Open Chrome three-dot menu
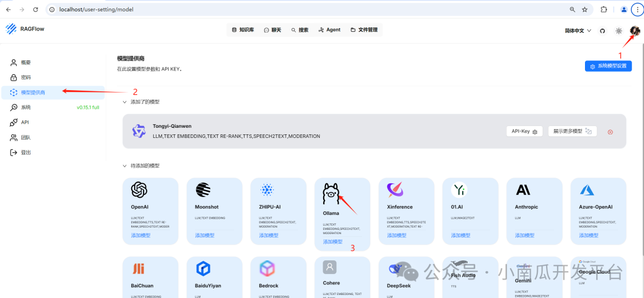 click(637, 10)
